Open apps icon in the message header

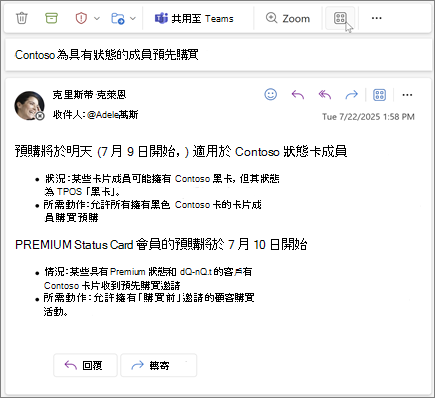[x=379, y=95]
